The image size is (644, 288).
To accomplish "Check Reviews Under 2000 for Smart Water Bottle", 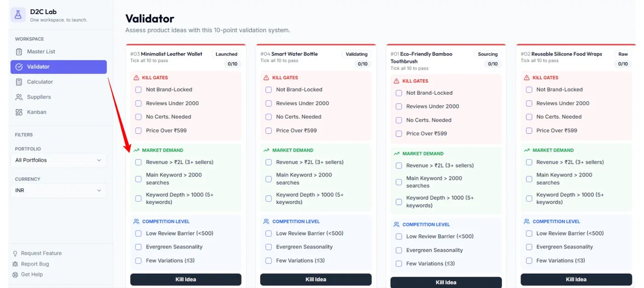I will pyautogui.click(x=269, y=104).
